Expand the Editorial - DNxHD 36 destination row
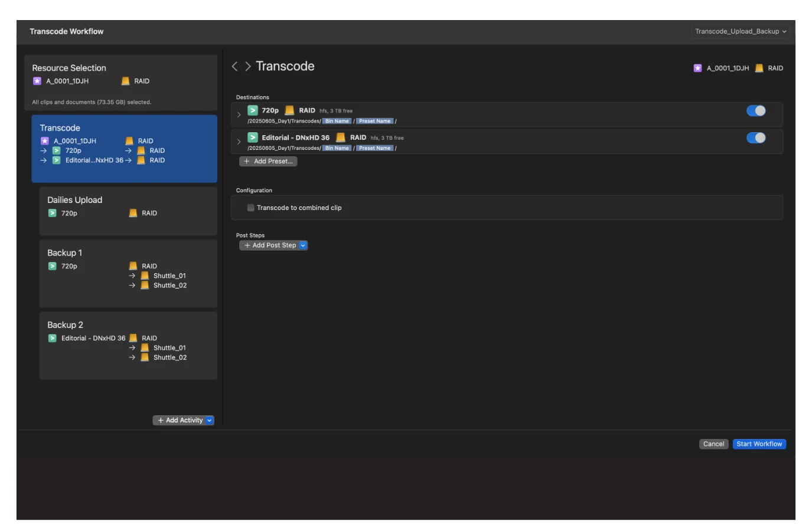The height and width of the screenshot is (531, 812). [239, 142]
